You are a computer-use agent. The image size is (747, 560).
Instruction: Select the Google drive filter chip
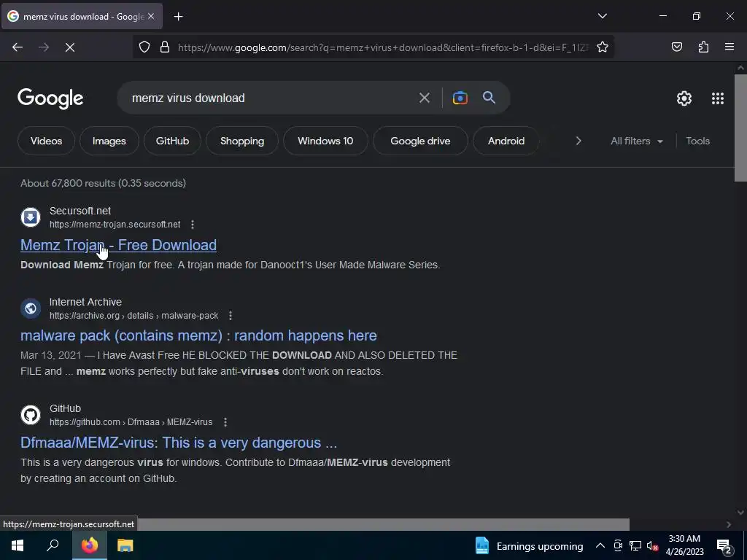tap(420, 141)
